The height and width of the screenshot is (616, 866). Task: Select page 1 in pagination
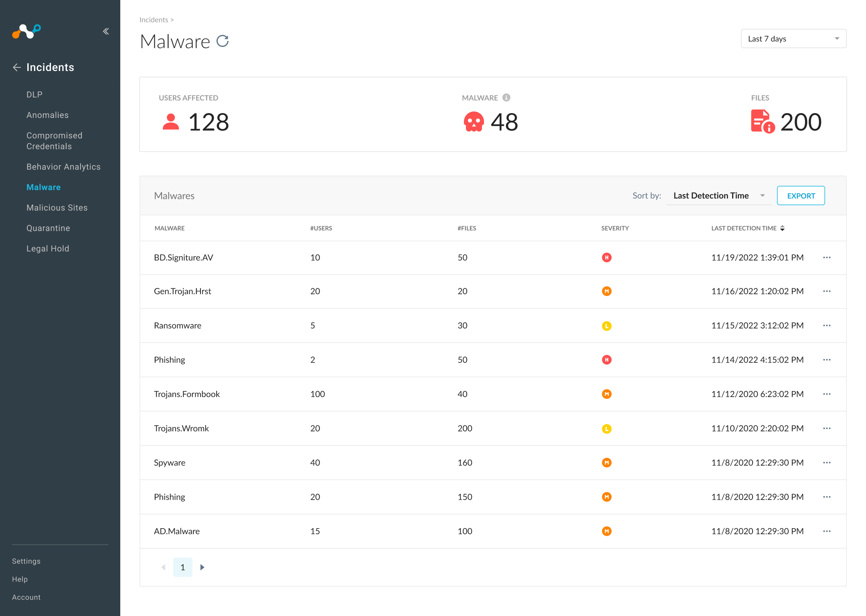(183, 567)
